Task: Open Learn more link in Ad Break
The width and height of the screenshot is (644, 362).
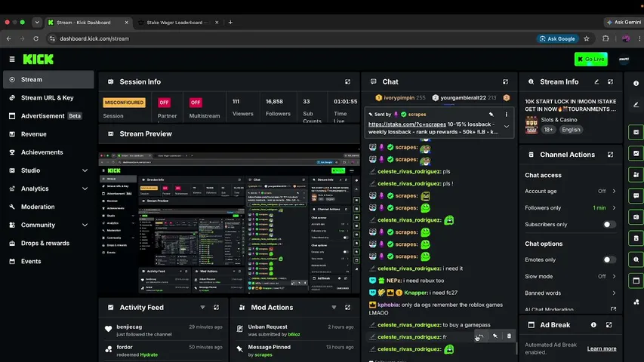Action: 602,348
